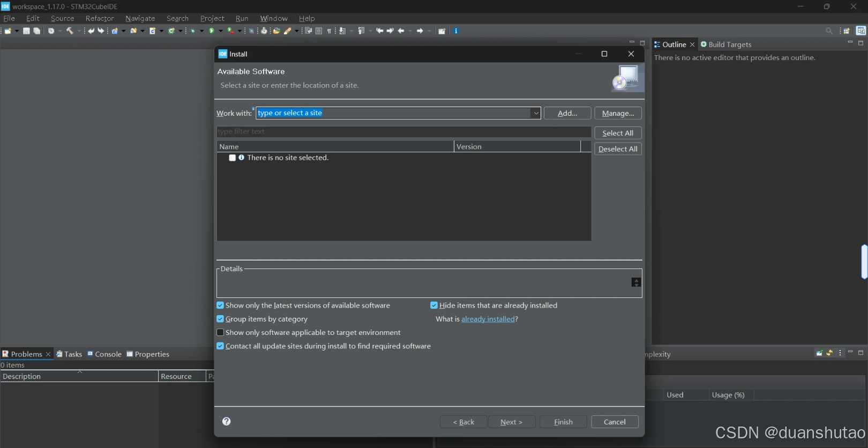Click the Save toolbar icon

pos(26,31)
